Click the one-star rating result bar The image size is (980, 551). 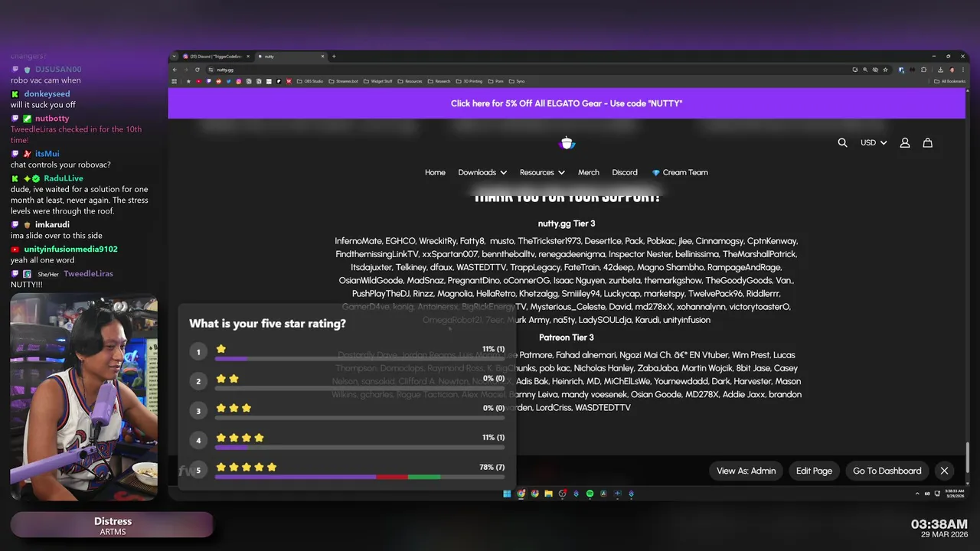click(x=360, y=358)
